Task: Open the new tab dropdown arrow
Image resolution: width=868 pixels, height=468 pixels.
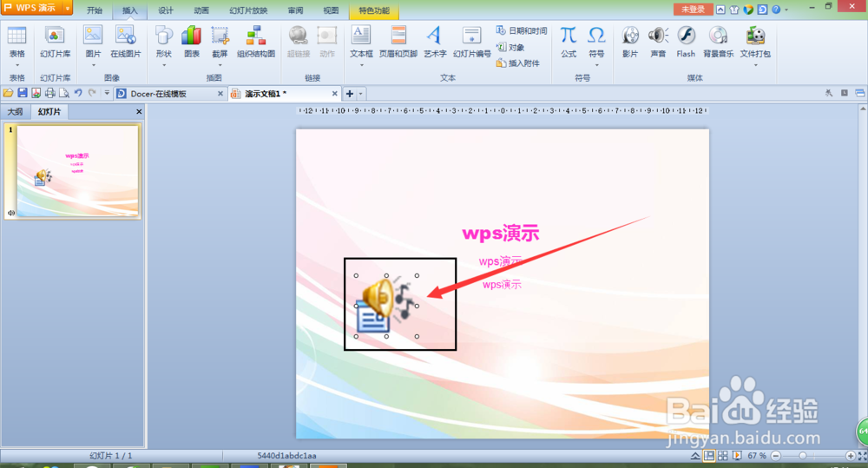Action: [x=360, y=94]
